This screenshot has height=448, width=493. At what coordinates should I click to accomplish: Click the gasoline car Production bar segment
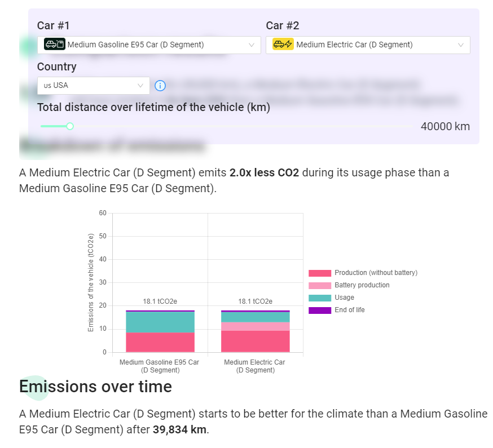click(x=160, y=342)
